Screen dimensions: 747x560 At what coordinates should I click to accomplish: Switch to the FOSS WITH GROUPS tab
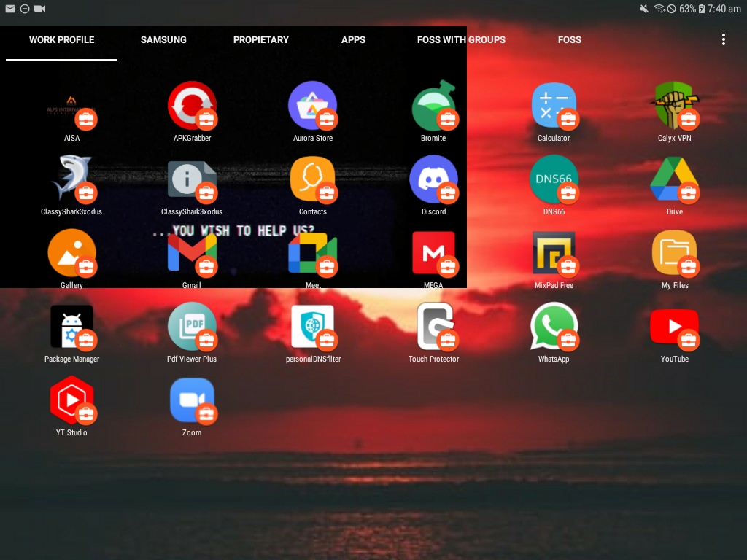(x=461, y=40)
